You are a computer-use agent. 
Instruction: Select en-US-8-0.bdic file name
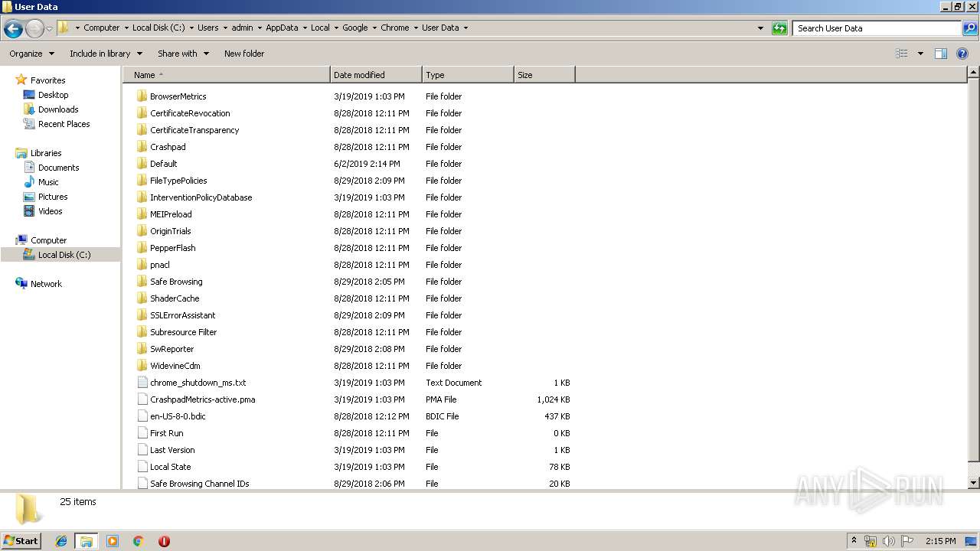[178, 416]
